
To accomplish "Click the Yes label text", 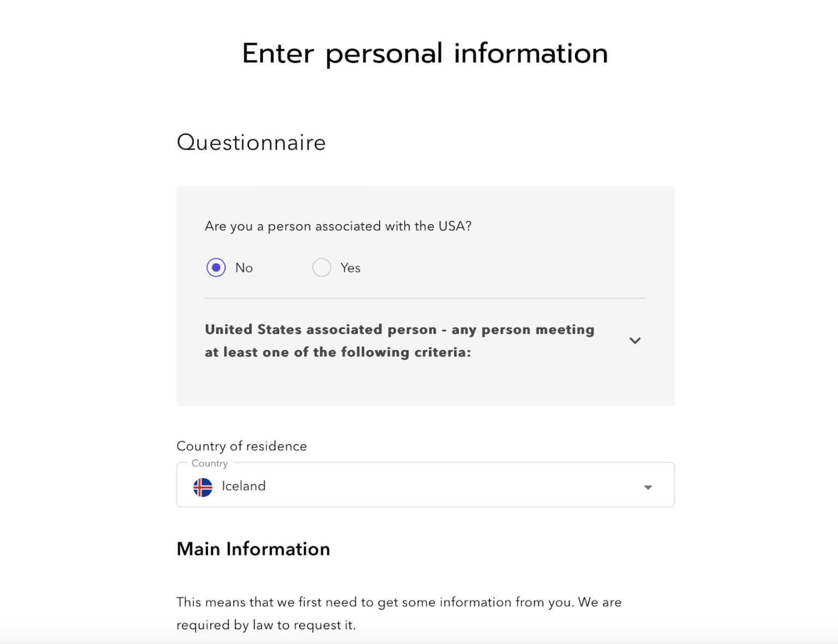I will tap(350, 267).
